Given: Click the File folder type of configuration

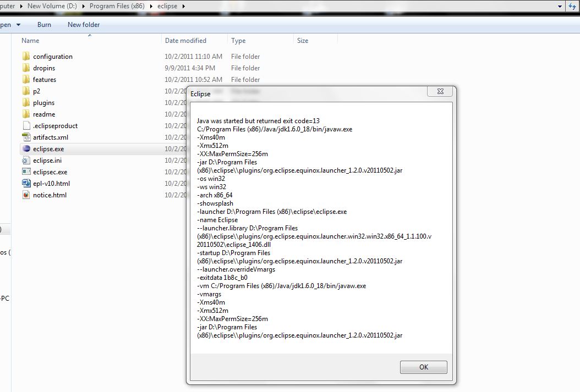Looking at the screenshot, I should (x=245, y=57).
